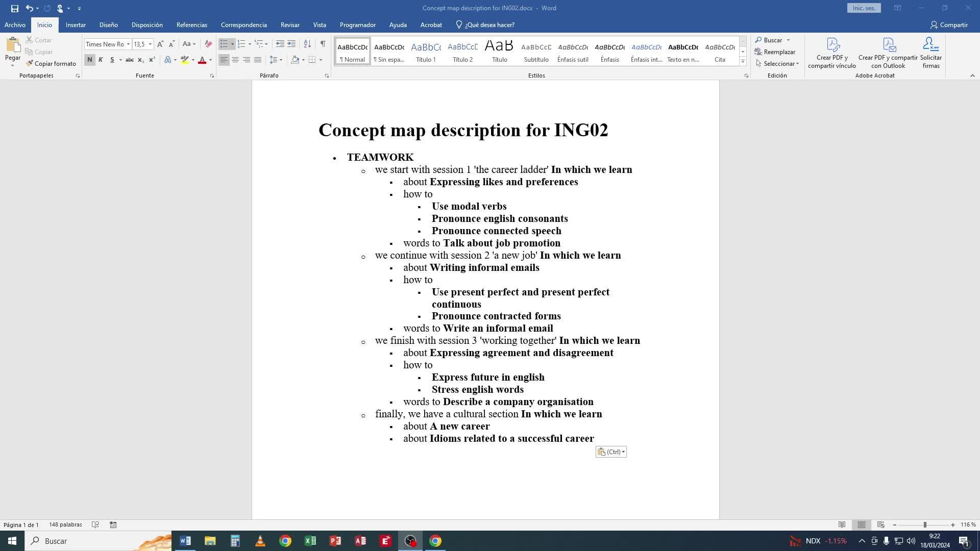Switch to the Referencias tab
Screen dimensions: 980x551
(x=191, y=24)
